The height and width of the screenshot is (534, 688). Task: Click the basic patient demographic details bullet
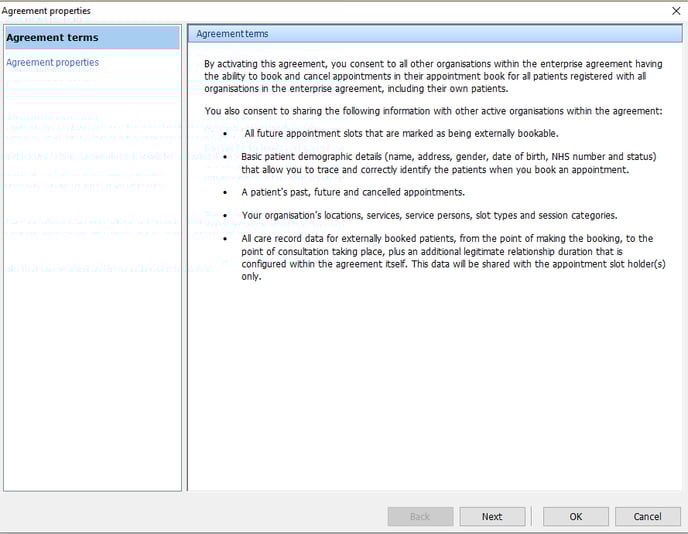tap(448, 163)
